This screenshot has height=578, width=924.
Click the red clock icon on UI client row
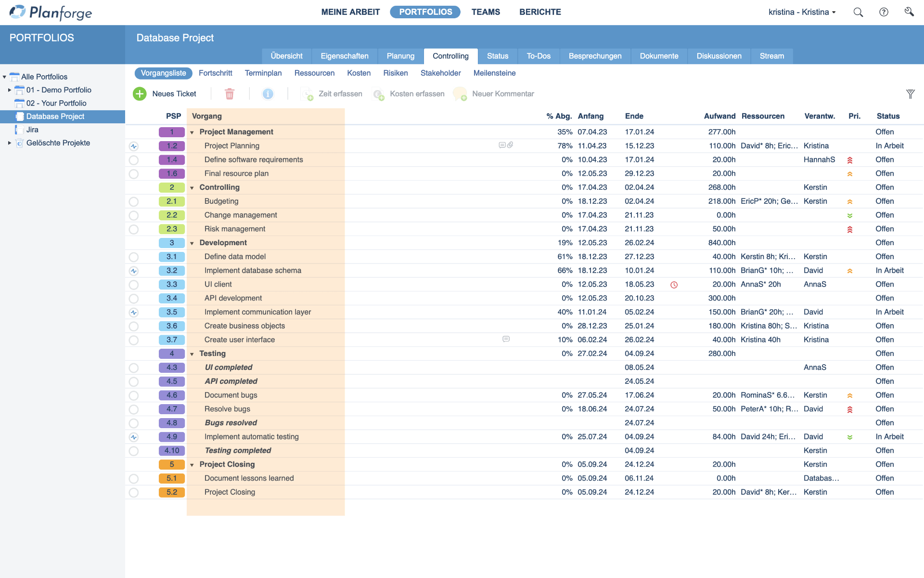point(674,285)
